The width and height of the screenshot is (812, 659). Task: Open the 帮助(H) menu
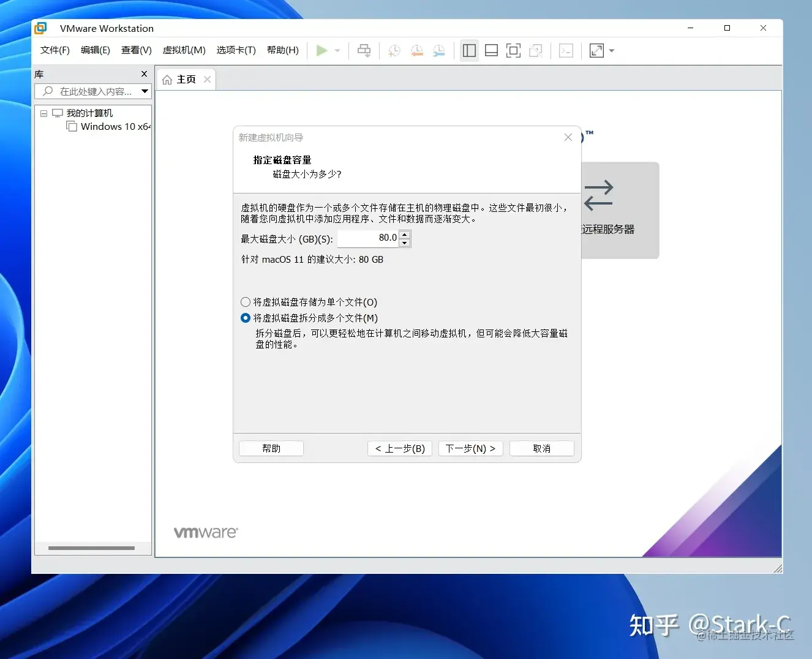point(283,50)
